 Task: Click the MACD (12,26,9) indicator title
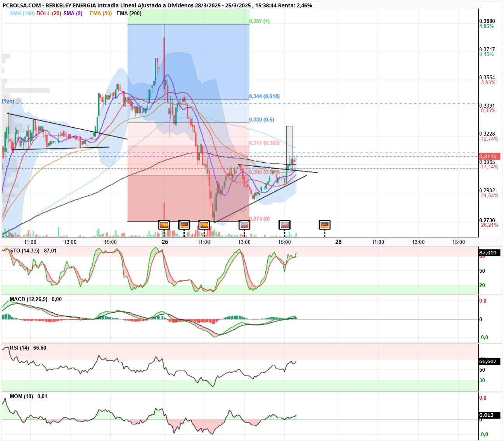pyautogui.click(x=28, y=299)
